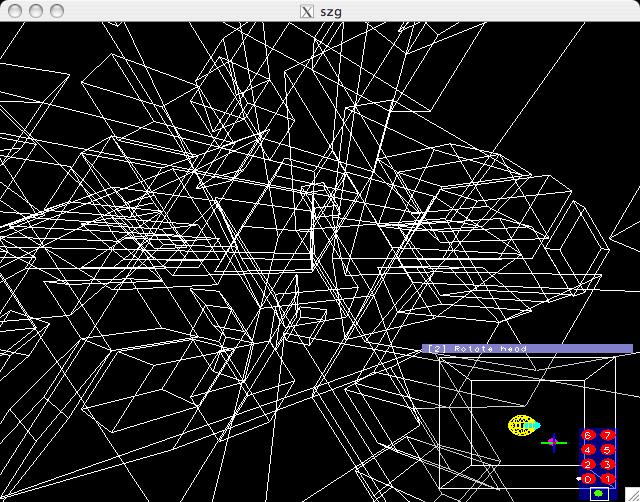This screenshot has width=640, height=502.
Task: Click the white pointer beside button 0
Action: coord(578,479)
